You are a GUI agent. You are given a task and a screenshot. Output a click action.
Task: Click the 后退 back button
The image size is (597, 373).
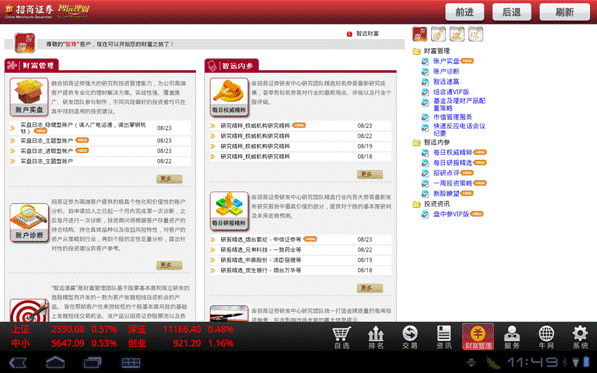pos(511,12)
